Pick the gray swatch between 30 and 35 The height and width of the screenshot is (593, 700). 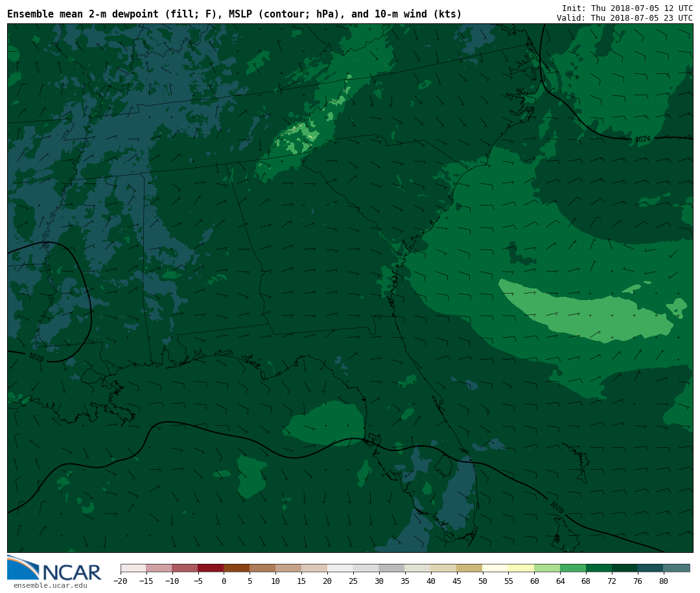coord(392,568)
